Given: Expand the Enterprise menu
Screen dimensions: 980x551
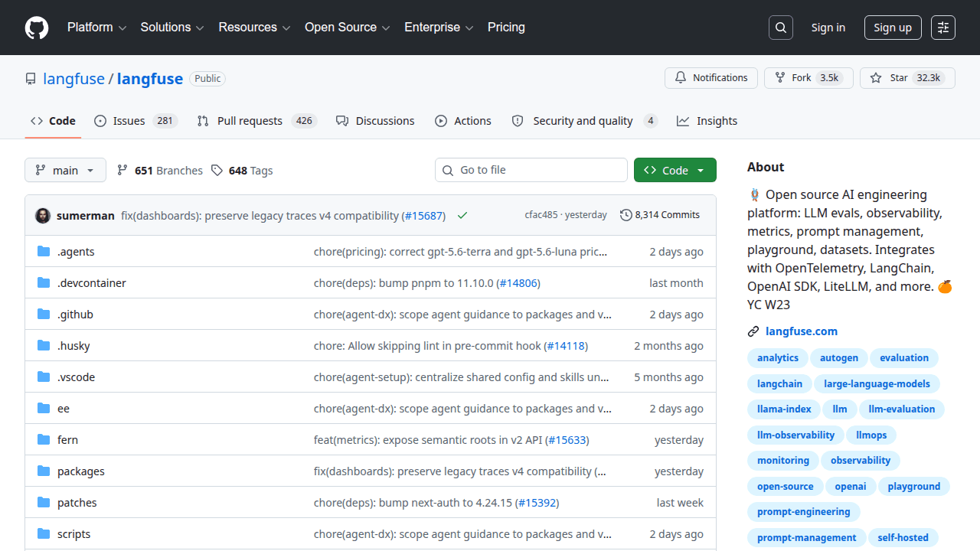Looking at the screenshot, I should (x=439, y=28).
